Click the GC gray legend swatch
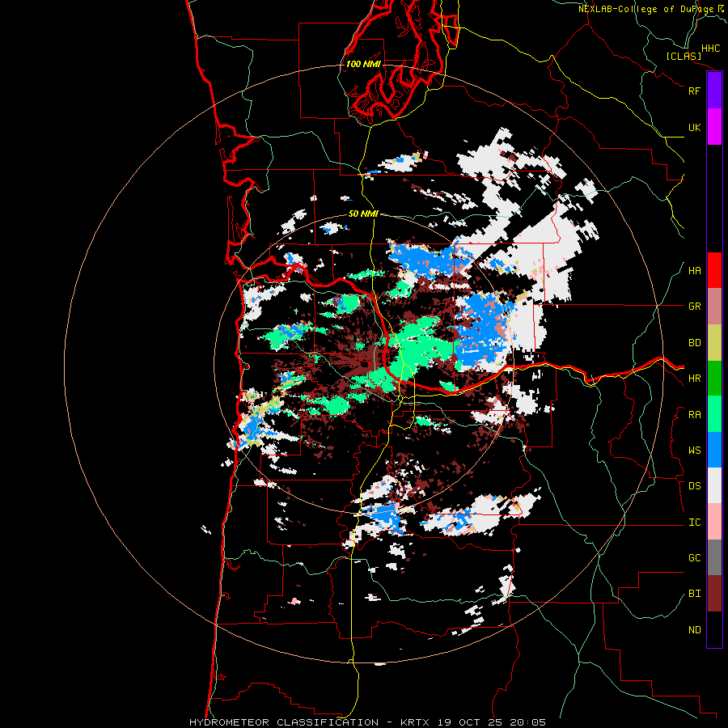Viewport: 728px width, 728px height. coord(714,557)
